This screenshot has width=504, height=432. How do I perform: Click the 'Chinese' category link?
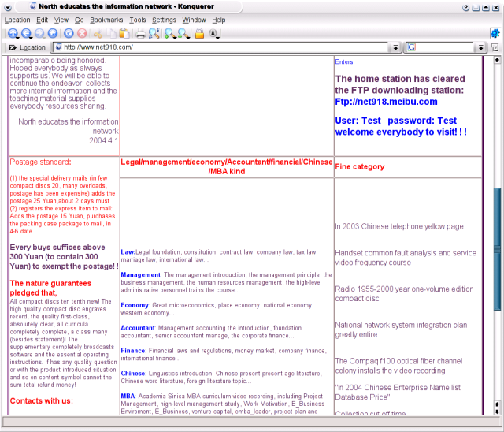(x=133, y=374)
